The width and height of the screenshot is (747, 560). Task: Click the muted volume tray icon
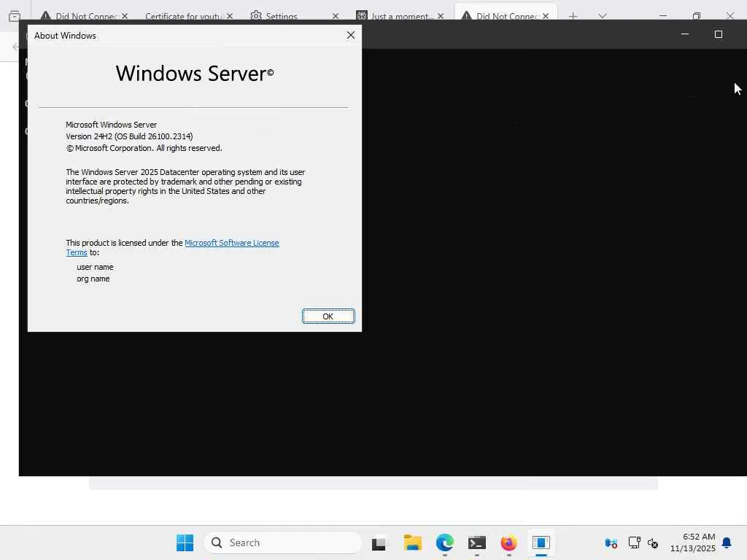tap(653, 542)
